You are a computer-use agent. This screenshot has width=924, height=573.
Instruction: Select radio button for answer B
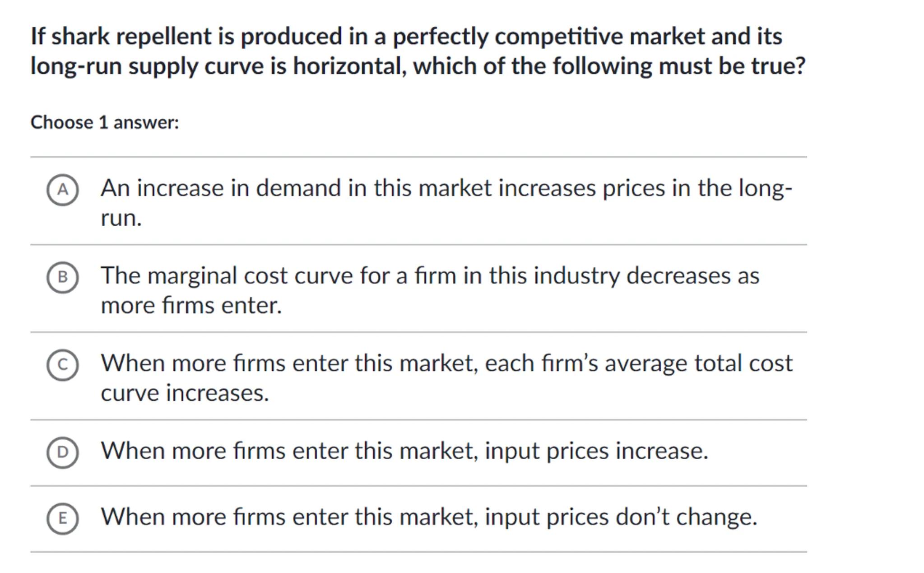(62, 277)
